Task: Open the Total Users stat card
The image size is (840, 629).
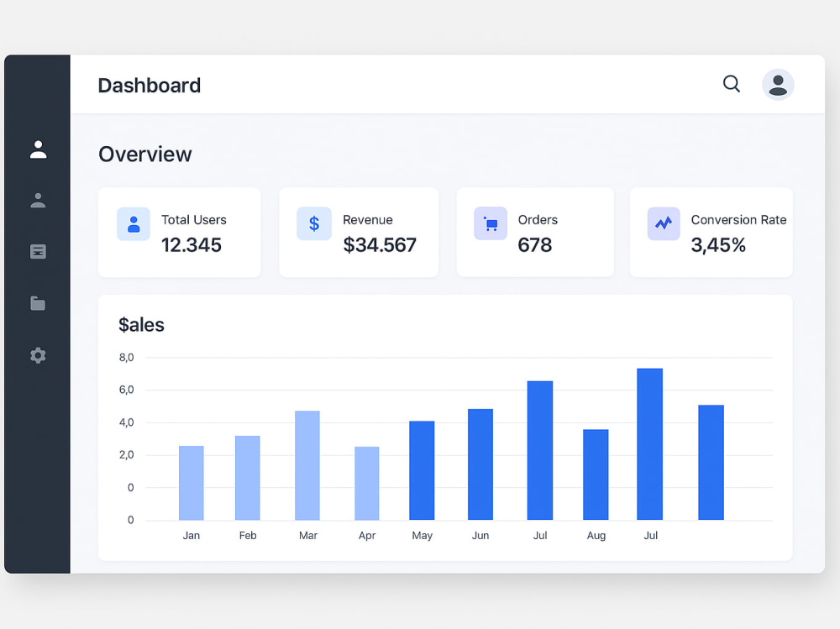Action: point(179,232)
